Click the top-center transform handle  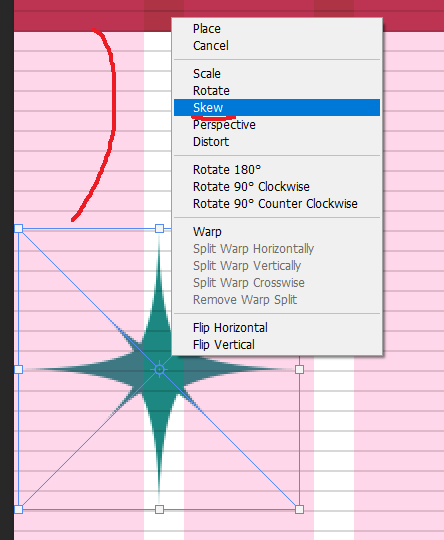[x=159, y=228]
